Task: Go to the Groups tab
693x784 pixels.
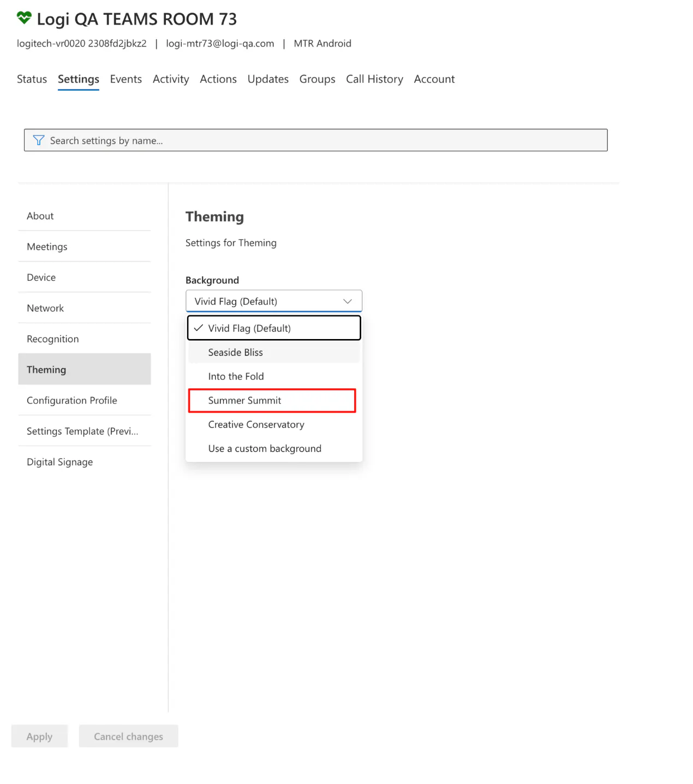Action: click(317, 79)
